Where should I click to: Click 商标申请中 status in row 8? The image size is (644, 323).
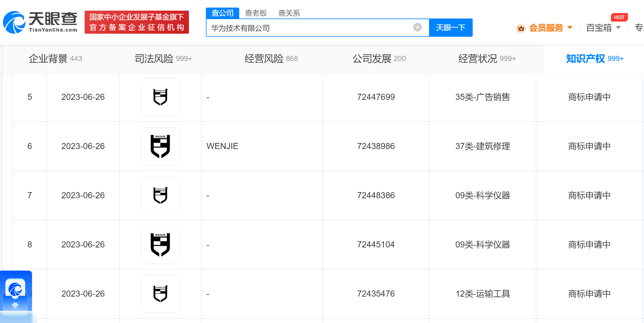(x=589, y=245)
